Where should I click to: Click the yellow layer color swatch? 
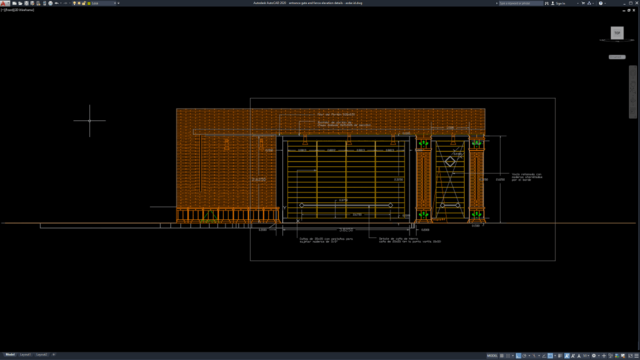pos(89,3)
